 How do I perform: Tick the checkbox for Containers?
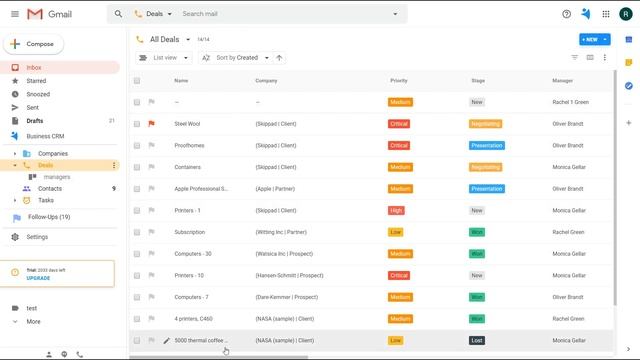137,167
